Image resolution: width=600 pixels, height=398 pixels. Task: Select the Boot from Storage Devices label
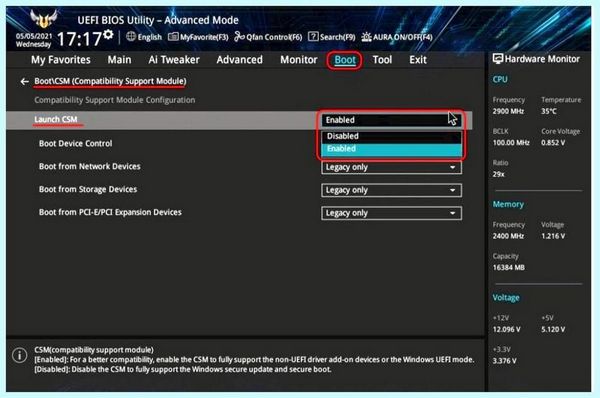[x=88, y=189]
